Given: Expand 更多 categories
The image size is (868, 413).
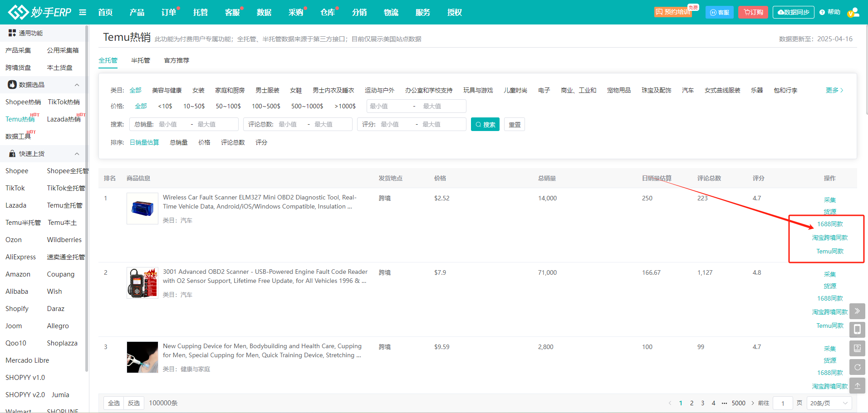Looking at the screenshot, I should (834, 90).
